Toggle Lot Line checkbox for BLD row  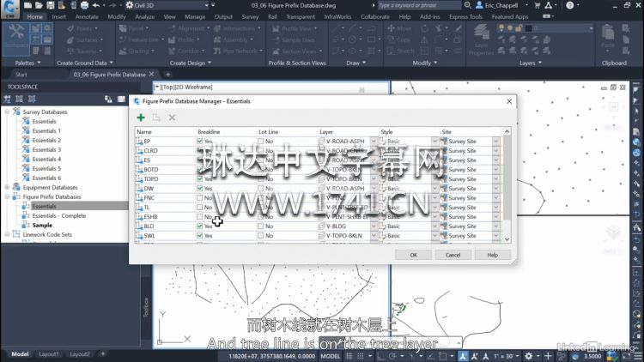pyautogui.click(x=261, y=226)
